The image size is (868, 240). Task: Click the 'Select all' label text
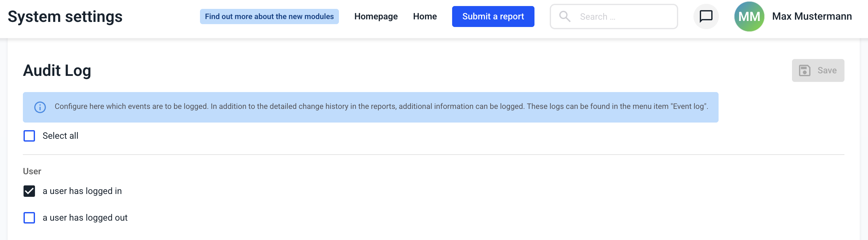pos(60,136)
